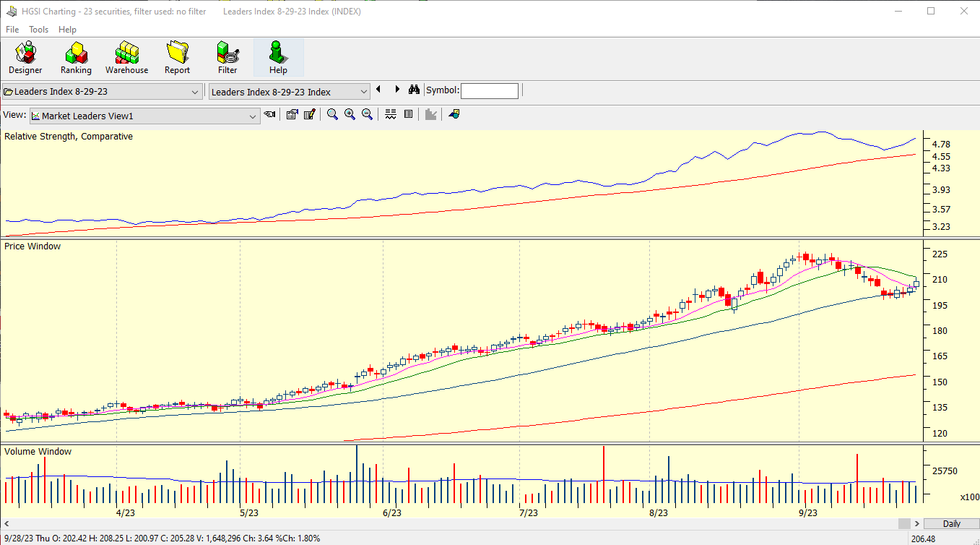Click the 6/23 date axis label
This screenshot has height=545, width=980.
point(391,512)
